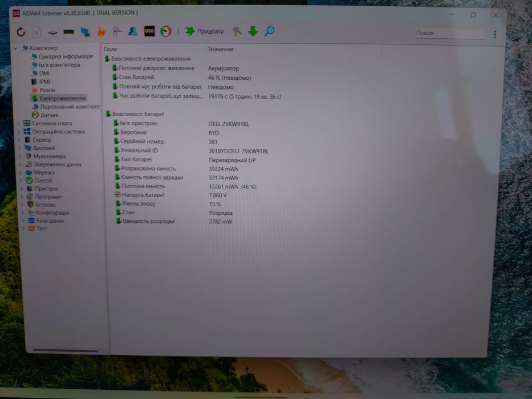Click the Придбати purchase button
Screen dimensions: 532x399
204,31
